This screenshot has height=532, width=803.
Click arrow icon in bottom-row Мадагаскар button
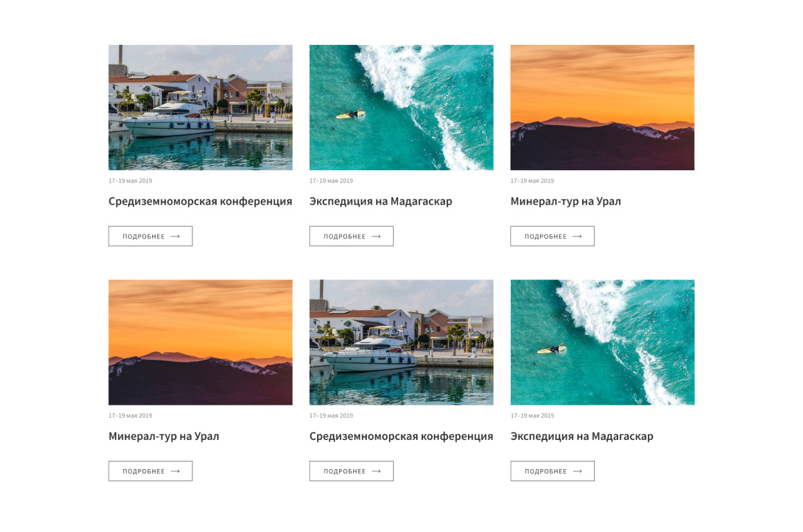pos(577,471)
